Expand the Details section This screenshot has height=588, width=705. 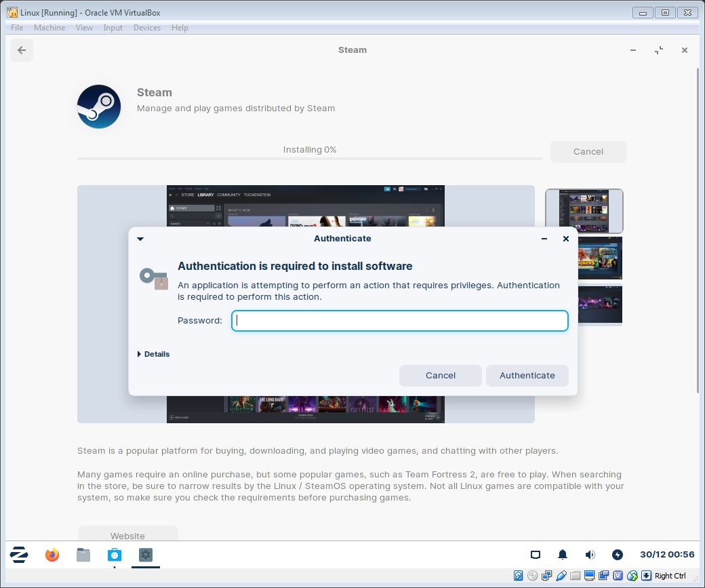click(153, 354)
